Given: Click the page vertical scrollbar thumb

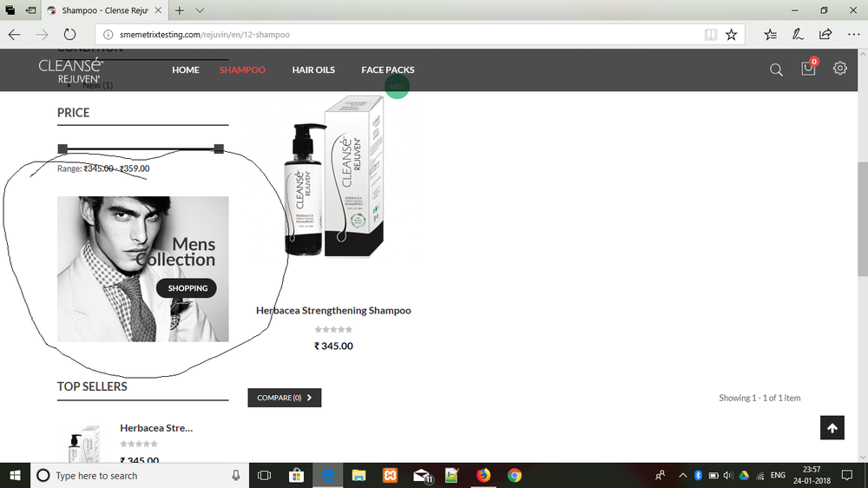Looking at the screenshot, I should tap(863, 219).
